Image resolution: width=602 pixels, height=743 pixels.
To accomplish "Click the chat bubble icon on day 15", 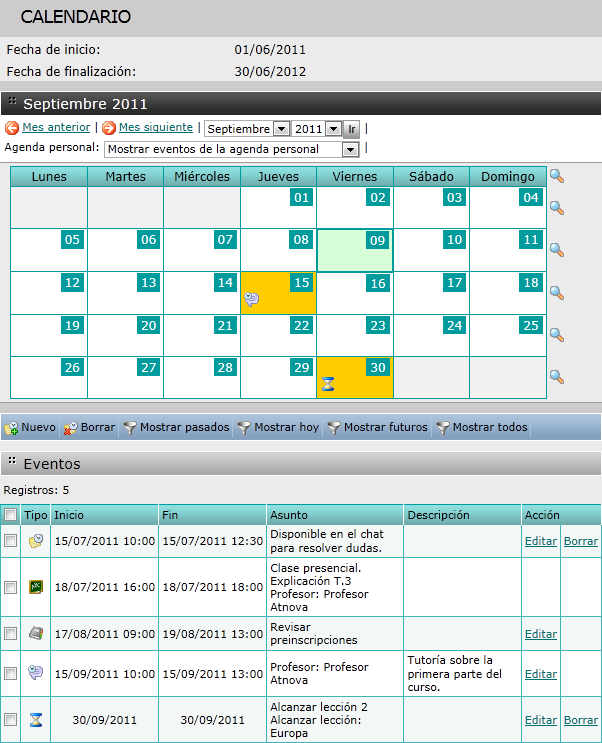I will click(x=252, y=299).
